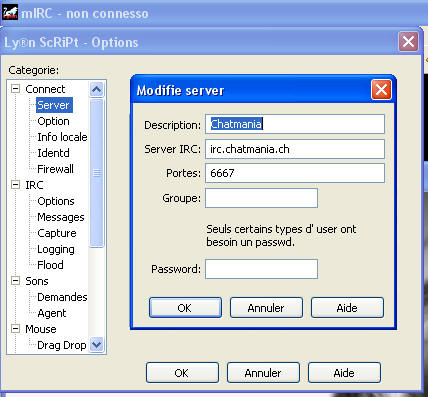Image resolution: width=428 pixels, height=397 pixels.
Task: Open the Drag Drop item under Mouse
Action: 62,345
